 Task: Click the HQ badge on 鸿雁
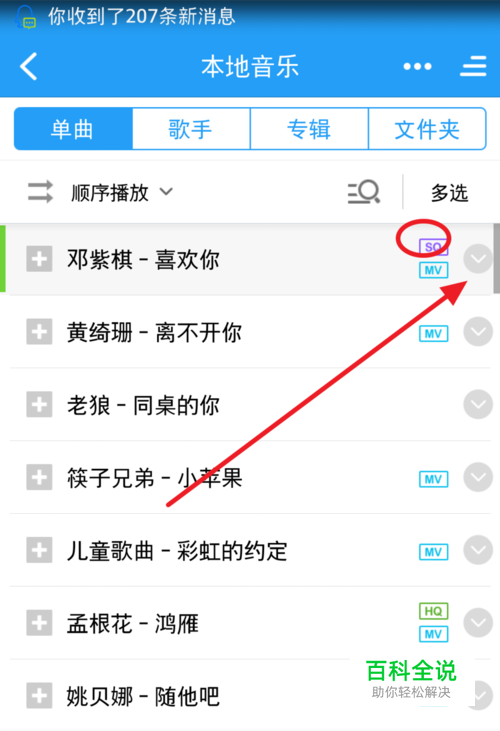coord(433,611)
